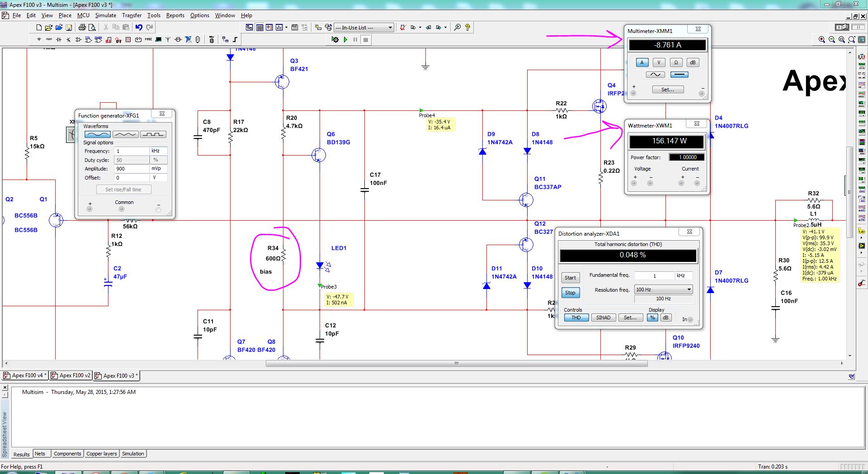Open the In-Use List dropdown
Image resolution: width=868 pixels, height=474 pixels.
point(364,28)
